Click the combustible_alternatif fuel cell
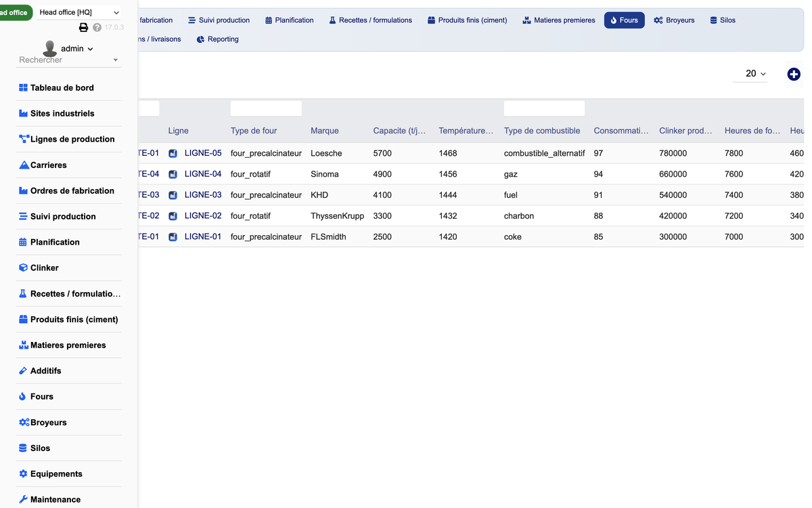 (545, 154)
